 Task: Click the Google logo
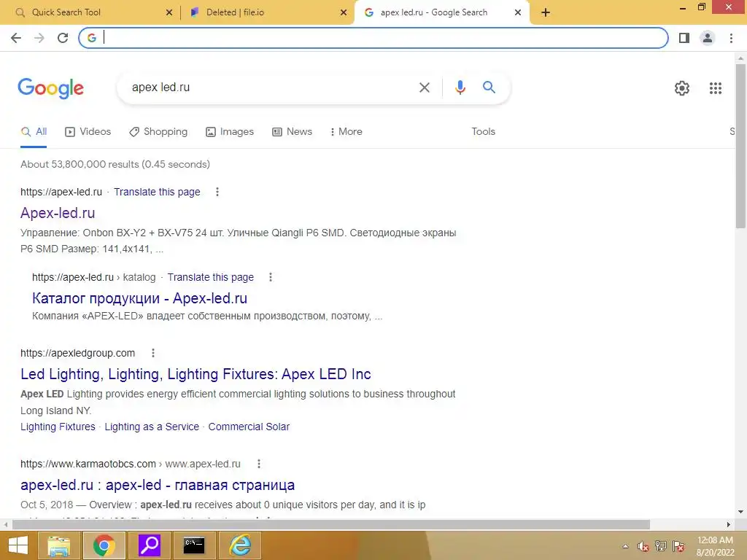coord(51,88)
